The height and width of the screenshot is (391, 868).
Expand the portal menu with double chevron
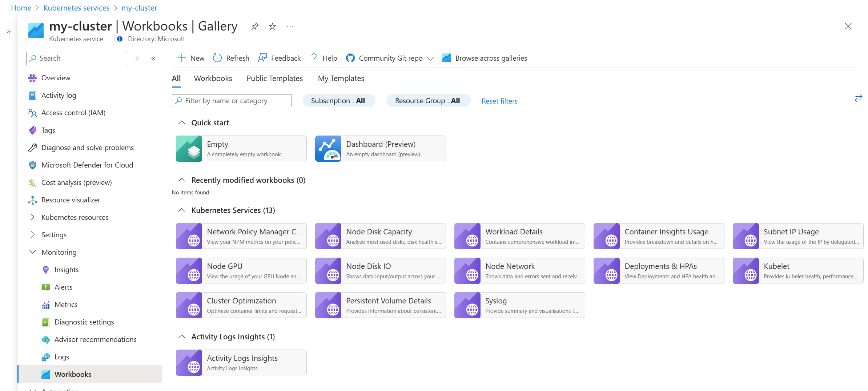pos(9,31)
